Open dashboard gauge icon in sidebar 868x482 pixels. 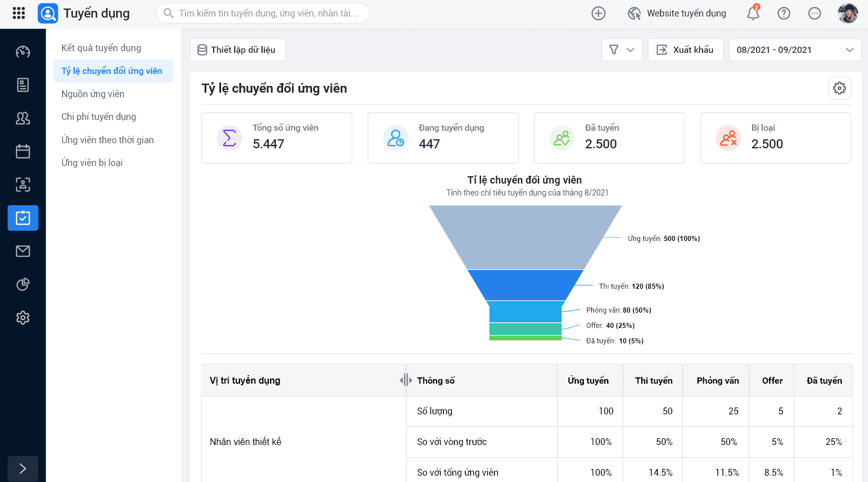pos(23,52)
